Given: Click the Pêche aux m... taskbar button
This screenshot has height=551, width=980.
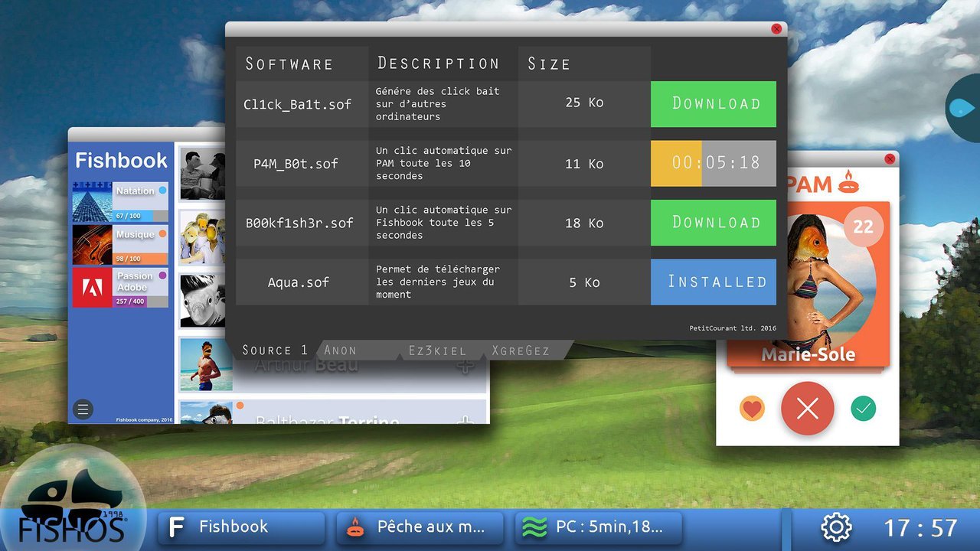Looking at the screenshot, I should 420,527.
